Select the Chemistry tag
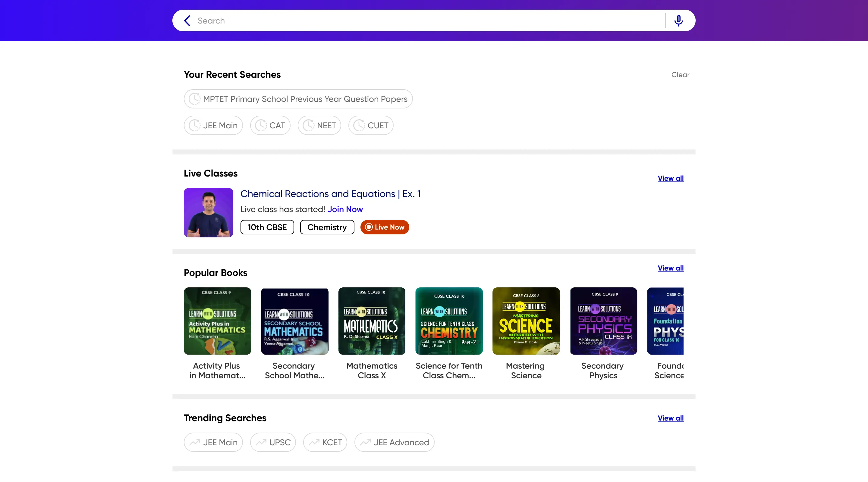This screenshot has height=482, width=868. [327, 227]
